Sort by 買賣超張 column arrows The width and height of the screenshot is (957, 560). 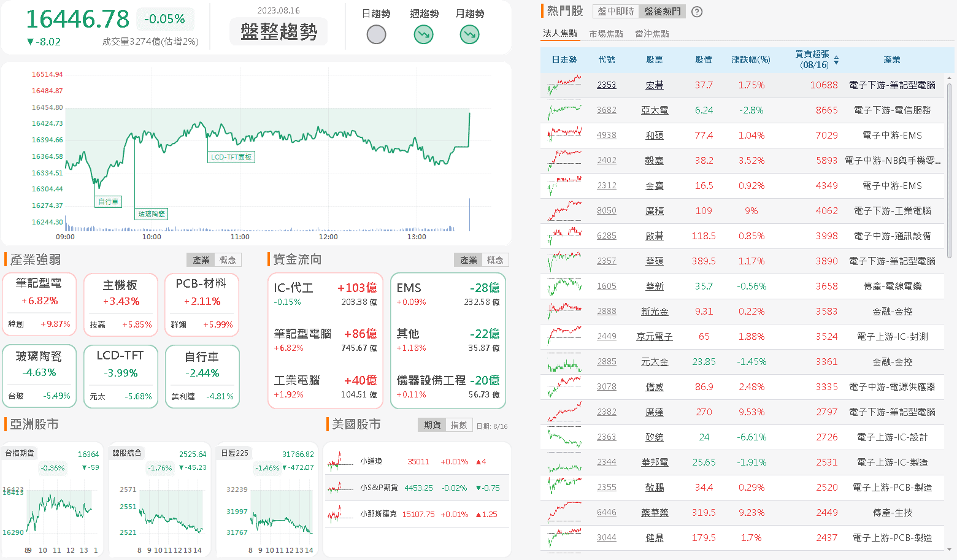coord(836,59)
